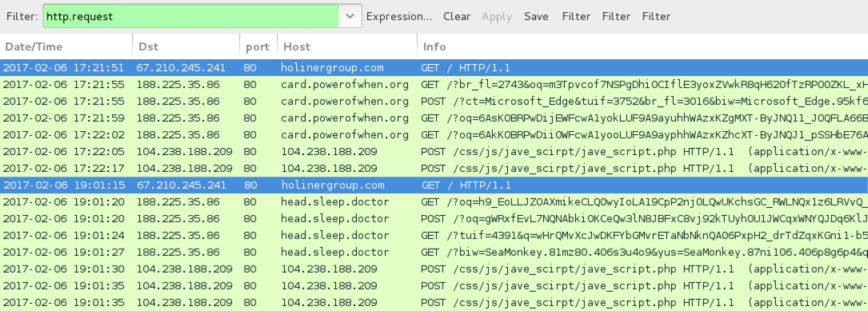Select the head.sleep.doctor 19:01:27 SeaMonkey request
This screenshot has height=311, width=868.
434,253
